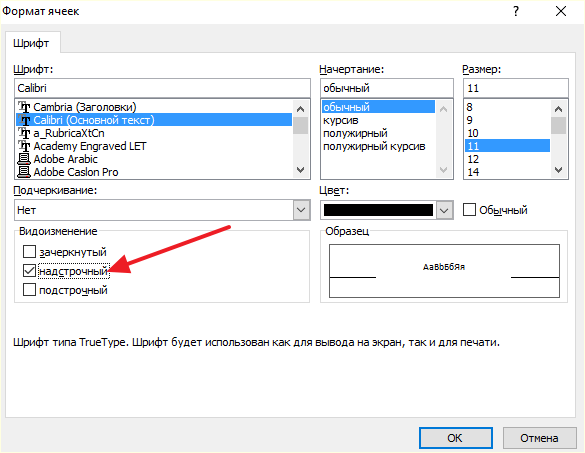Viewport: 585px width, 453px height.
Task: Select Cambria (Заголовки) font
Action: tap(154, 107)
